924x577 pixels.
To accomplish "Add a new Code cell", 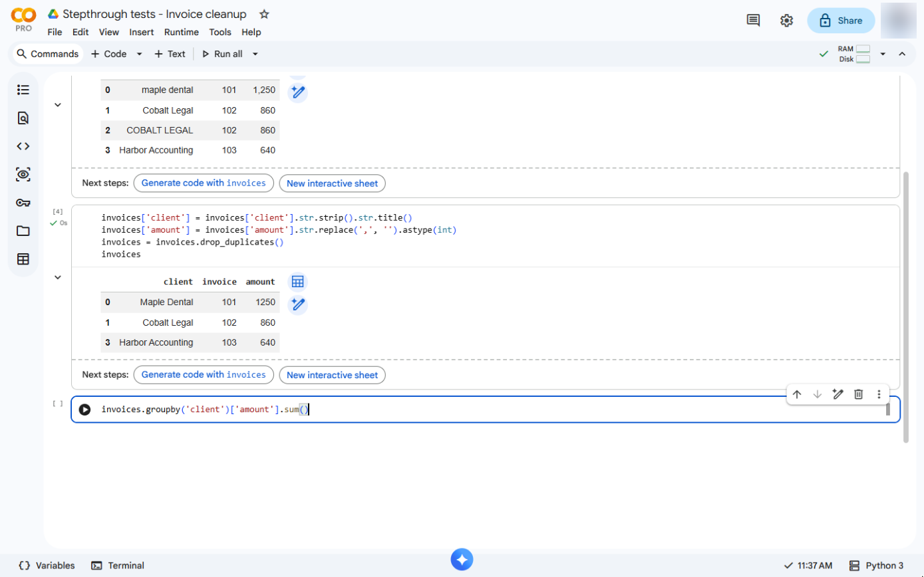I will 108,54.
